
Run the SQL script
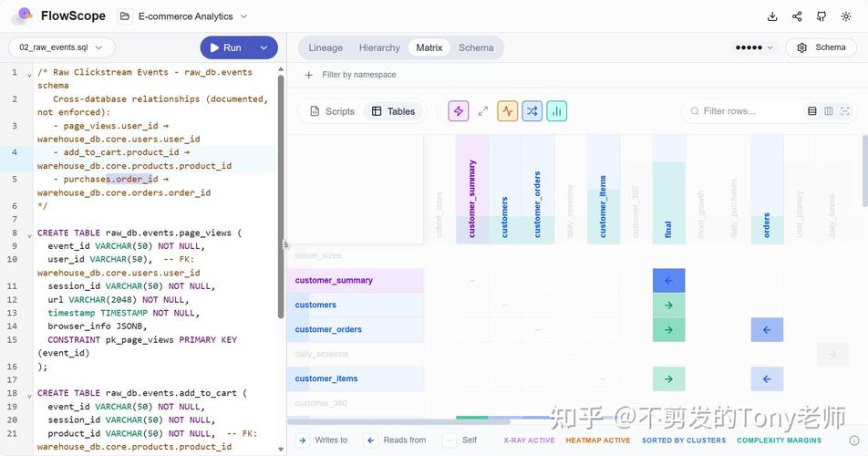(x=226, y=47)
